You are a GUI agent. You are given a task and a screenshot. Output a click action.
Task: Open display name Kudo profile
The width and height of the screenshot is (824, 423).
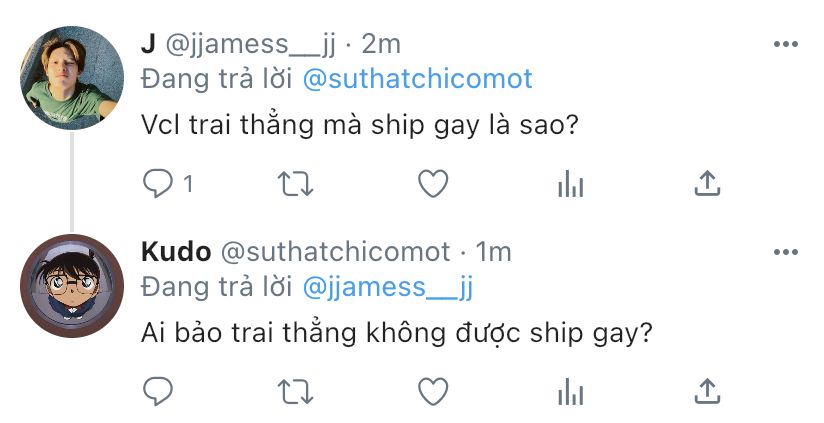[x=176, y=252]
